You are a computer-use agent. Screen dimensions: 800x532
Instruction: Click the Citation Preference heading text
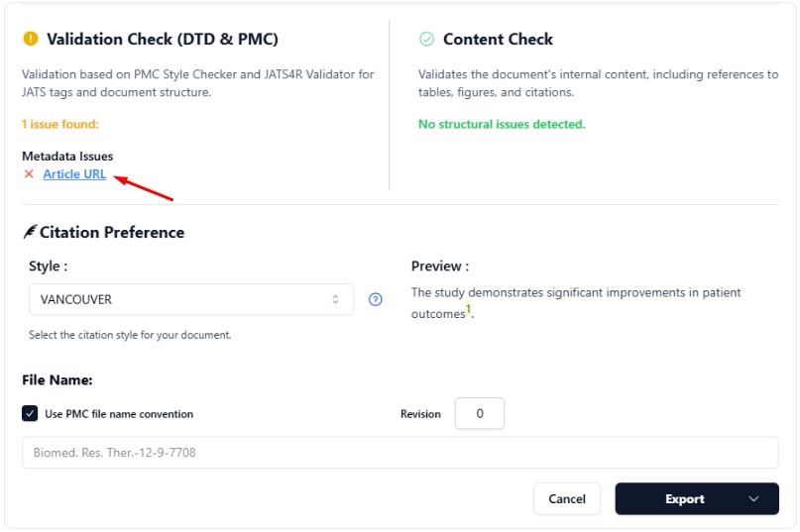pyautogui.click(x=112, y=233)
